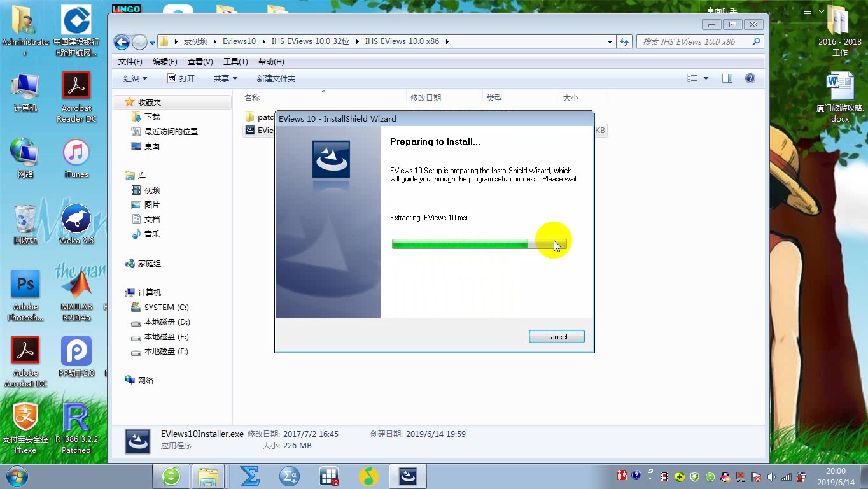Open the 工具(T) menu
This screenshot has height=489, width=868.
point(235,62)
